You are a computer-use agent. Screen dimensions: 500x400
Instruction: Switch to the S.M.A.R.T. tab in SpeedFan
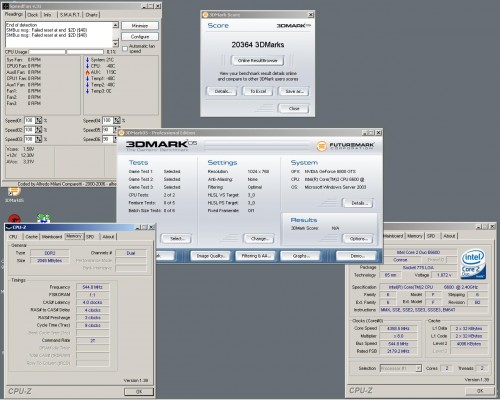tap(70, 15)
